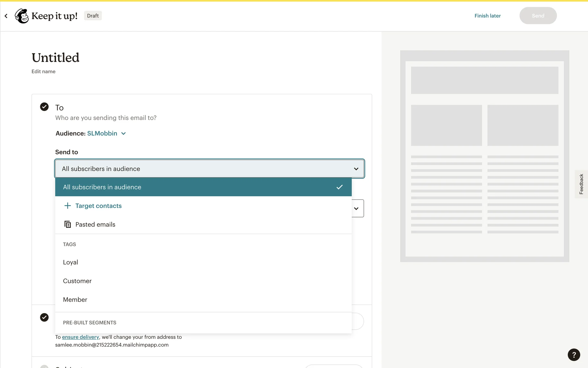The height and width of the screenshot is (368, 588).
Task: Choose the Member tag option
Action: click(75, 300)
